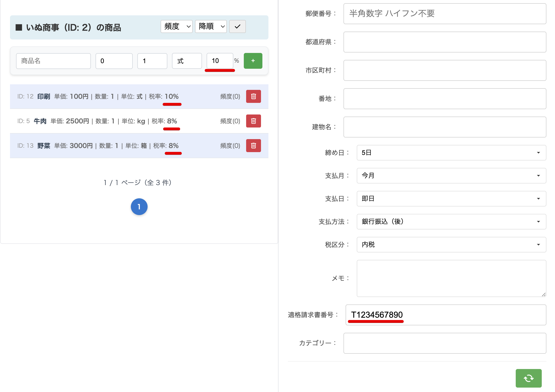Add product with green plus button

pyautogui.click(x=253, y=61)
